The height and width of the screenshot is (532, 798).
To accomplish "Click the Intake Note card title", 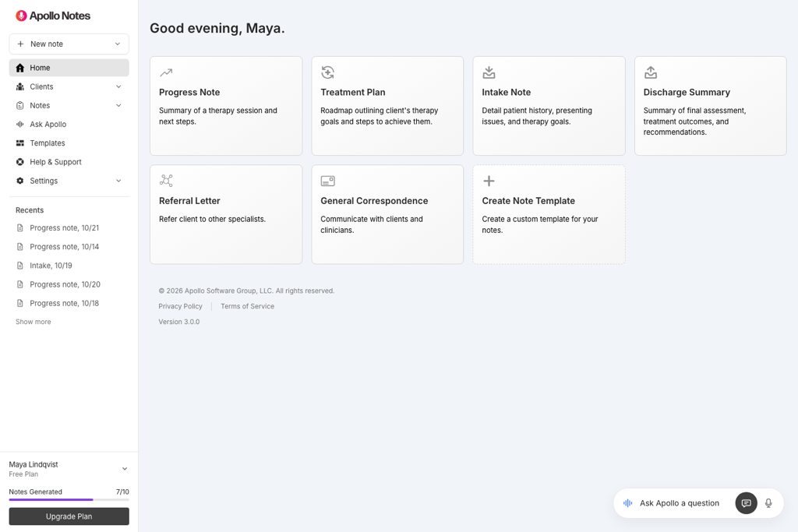I will [507, 92].
